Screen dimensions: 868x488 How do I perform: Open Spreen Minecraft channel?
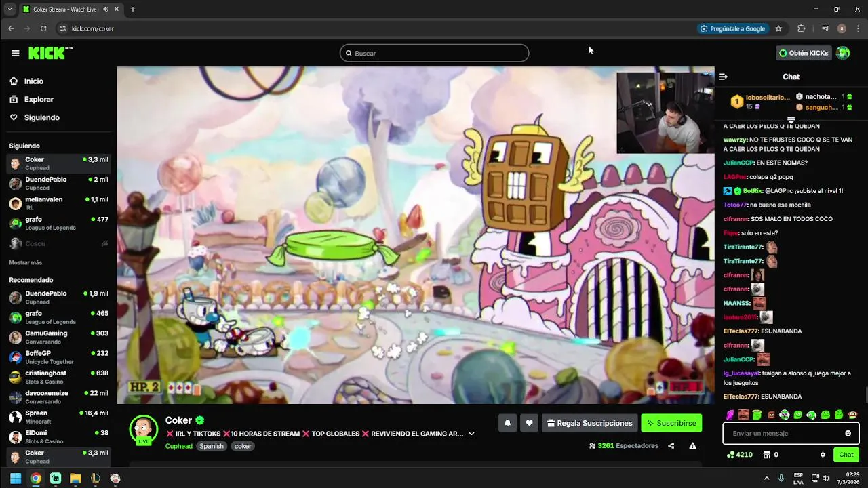pyautogui.click(x=58, y=417)
